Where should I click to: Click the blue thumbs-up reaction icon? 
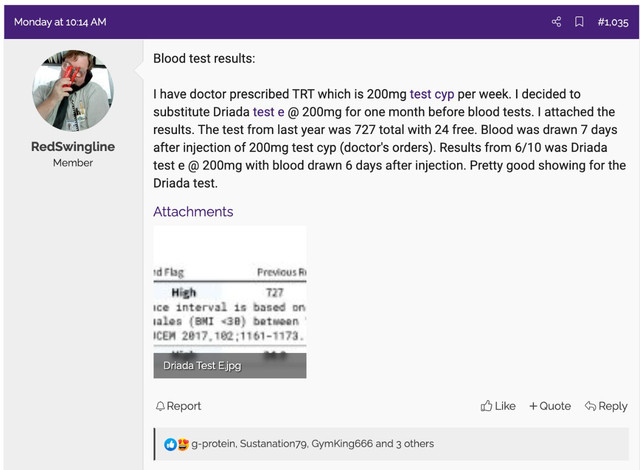(x=170, y=444)
